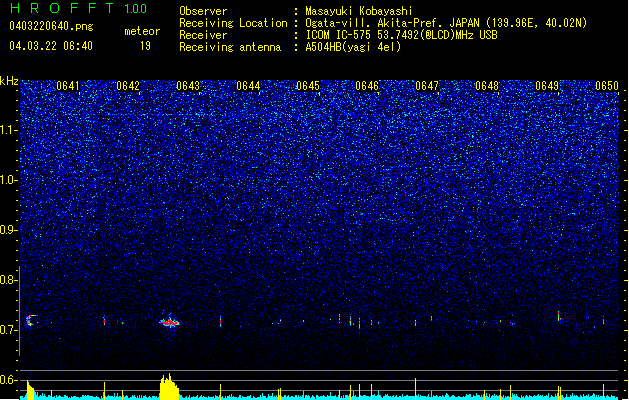Click the "Receiving antenna" label

230,47
